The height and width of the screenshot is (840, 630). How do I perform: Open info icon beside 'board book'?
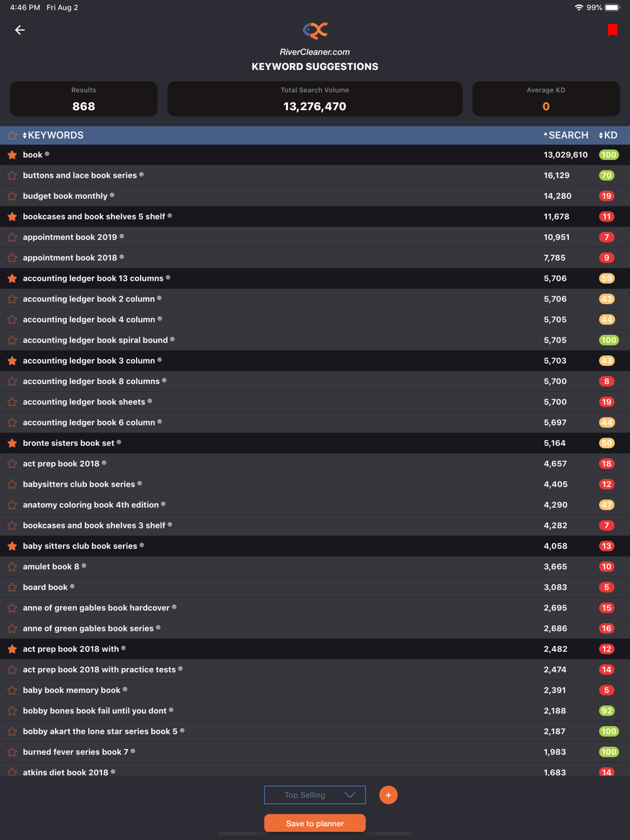[72, 587]
